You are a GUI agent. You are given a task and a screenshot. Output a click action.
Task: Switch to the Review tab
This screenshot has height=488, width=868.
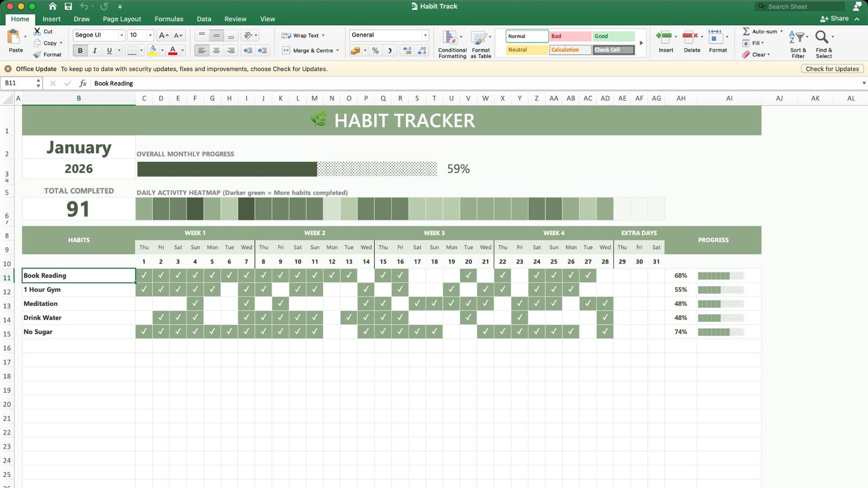(x=235, y=19)
